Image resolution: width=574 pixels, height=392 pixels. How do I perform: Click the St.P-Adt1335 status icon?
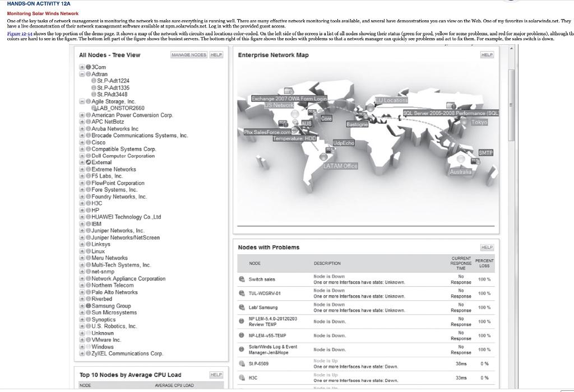pos(94,88)
